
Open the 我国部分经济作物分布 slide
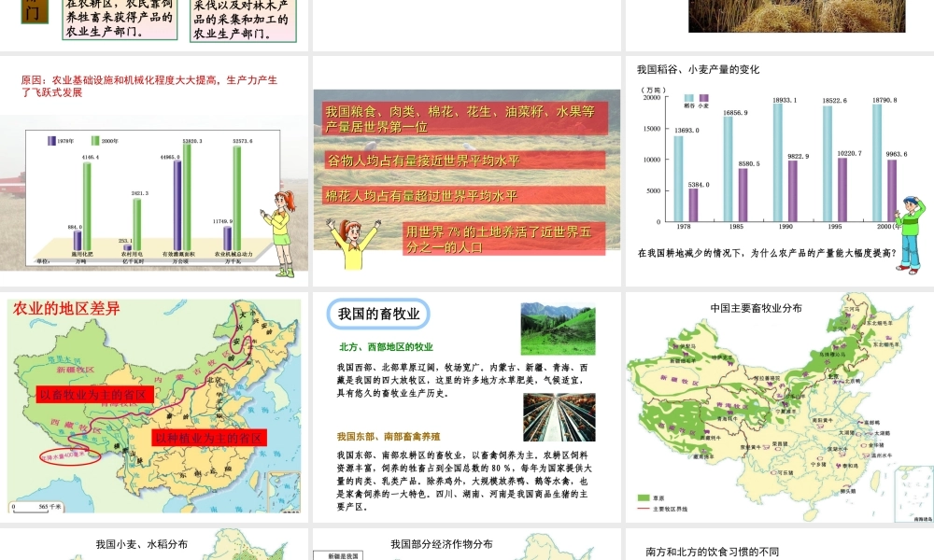tap(467, 544)
